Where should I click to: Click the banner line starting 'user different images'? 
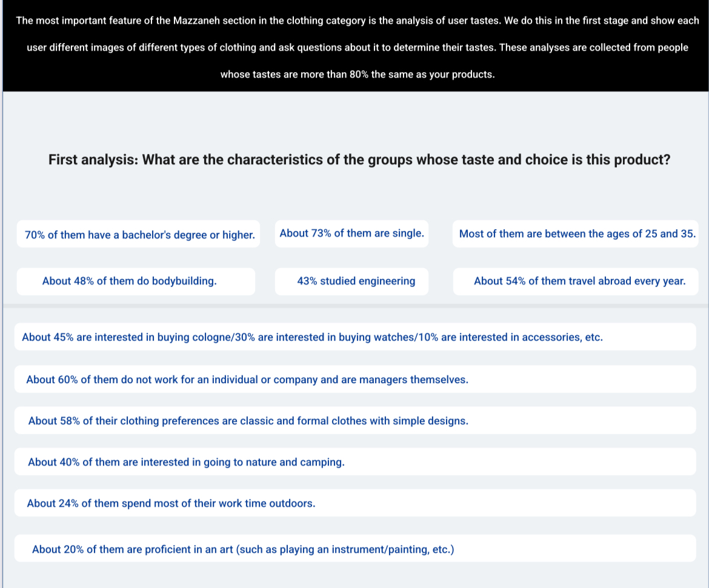pyautogui.click(x=358, y=48)
